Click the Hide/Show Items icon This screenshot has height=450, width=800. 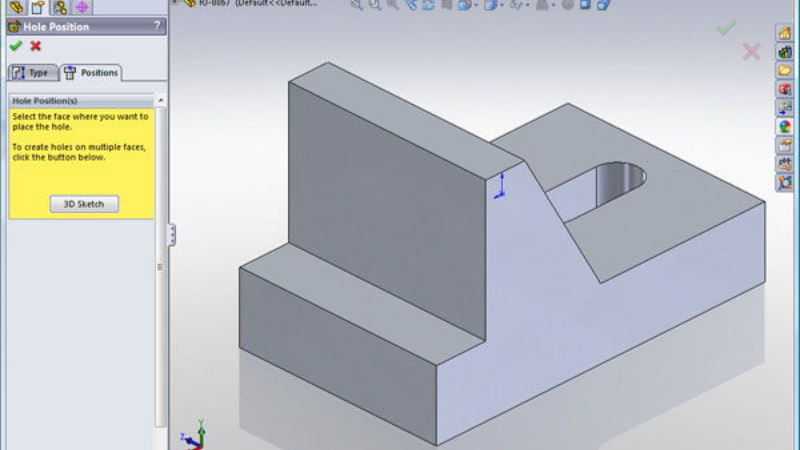tap(516, 5)
